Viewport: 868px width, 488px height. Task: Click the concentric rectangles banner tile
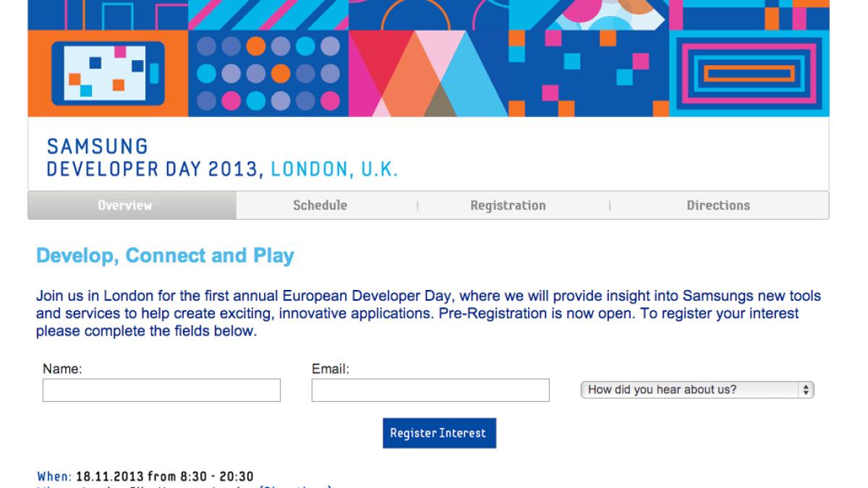point(749,73)
